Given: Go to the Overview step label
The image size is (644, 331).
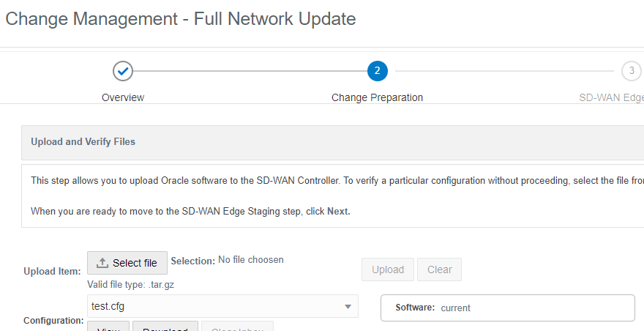Looking at the screenshot, I should [x=123, y=97].
